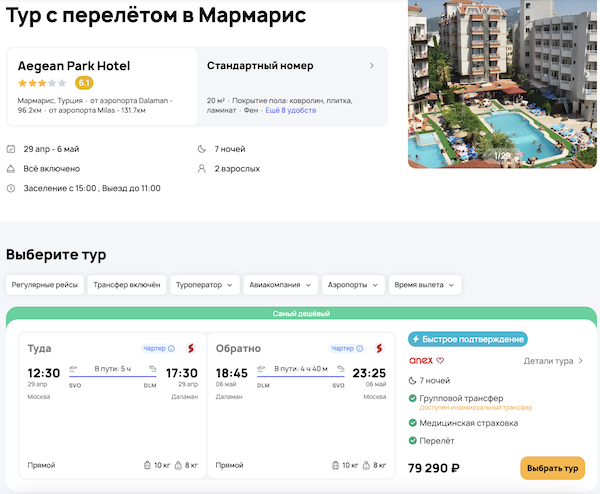Click the 6.1 hotel rating badge
Screen dimensions: 600x494
(84, 83)
